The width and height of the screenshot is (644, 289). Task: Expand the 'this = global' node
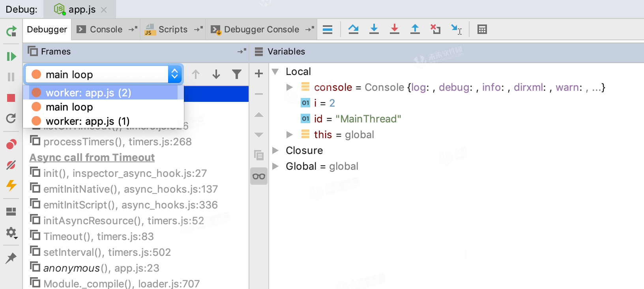[x=290, y=135]
